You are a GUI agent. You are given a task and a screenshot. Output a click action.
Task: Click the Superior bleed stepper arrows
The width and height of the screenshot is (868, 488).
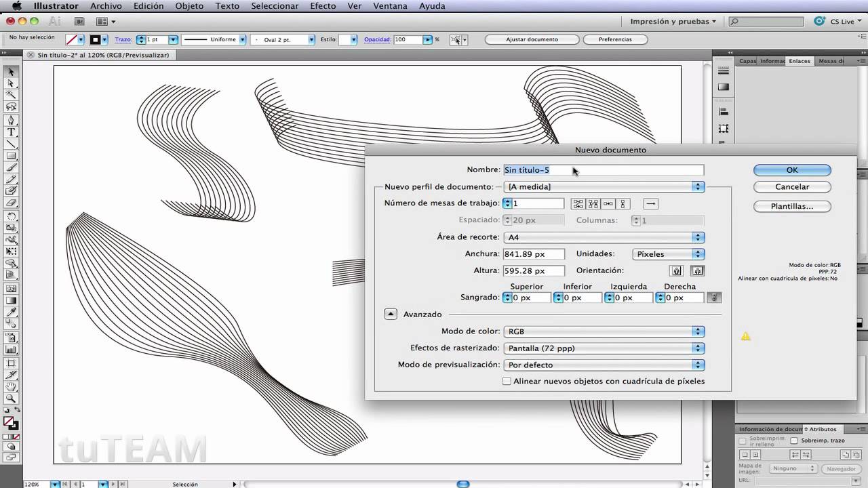click(x=508, y=298)
